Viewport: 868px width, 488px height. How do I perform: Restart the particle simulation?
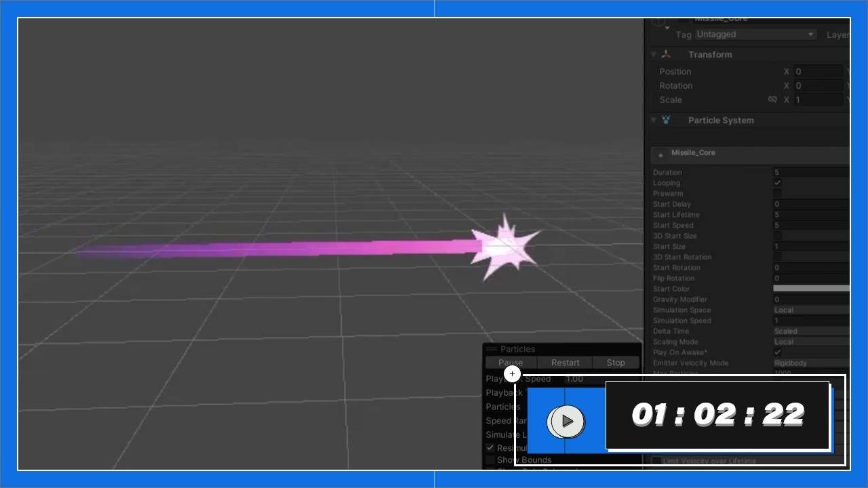[x=565, y=363]
